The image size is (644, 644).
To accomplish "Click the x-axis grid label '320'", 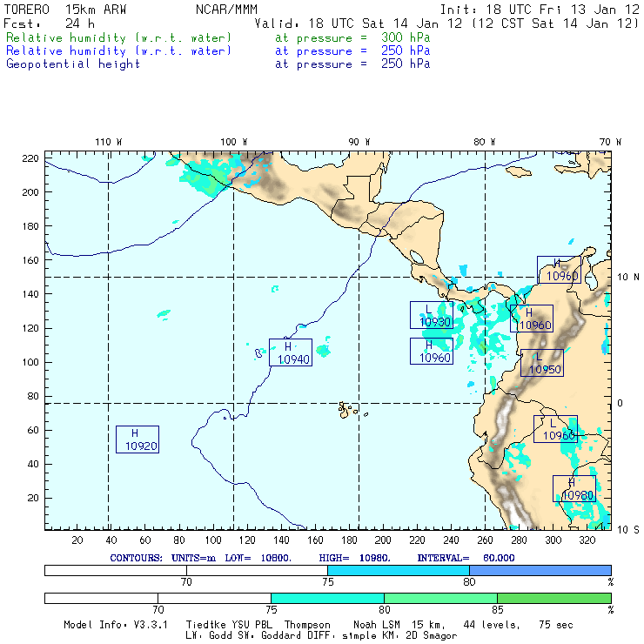I will pos(587,540).
